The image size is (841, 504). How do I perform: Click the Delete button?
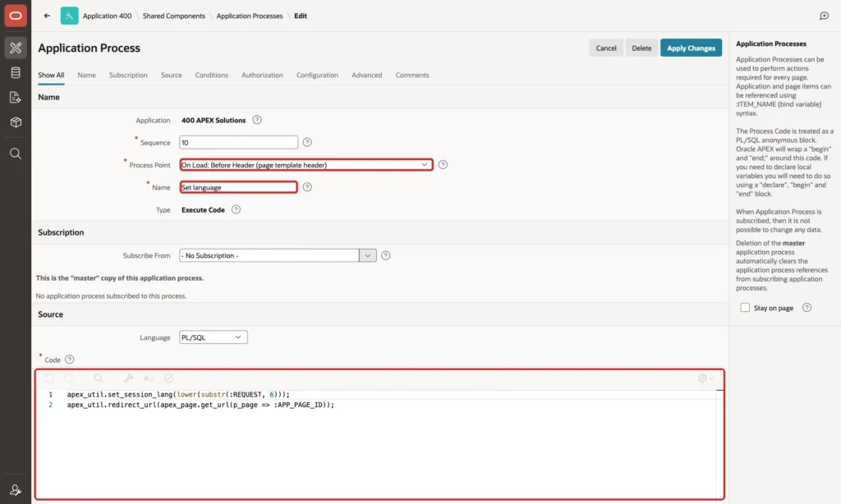pyautogui.click(x=641, y=48)
